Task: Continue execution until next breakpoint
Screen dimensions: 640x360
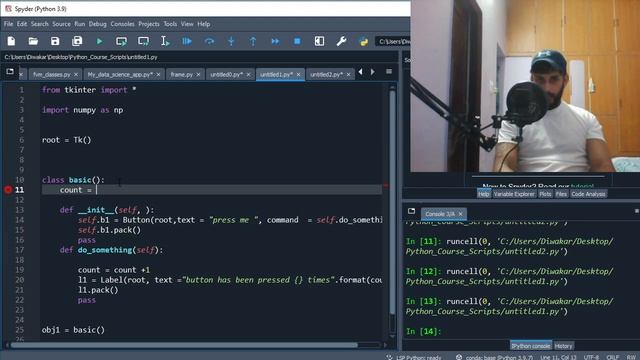Action: [x=275, y=41]
